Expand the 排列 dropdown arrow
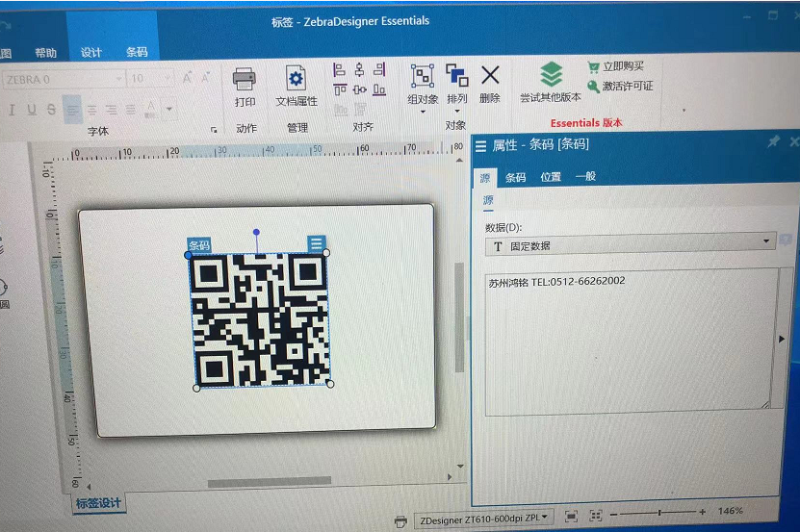The image size is (800, 532). point(457,111)
